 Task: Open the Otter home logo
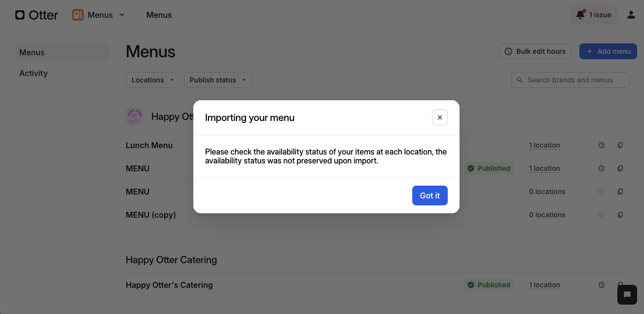[x=36, y=15]
